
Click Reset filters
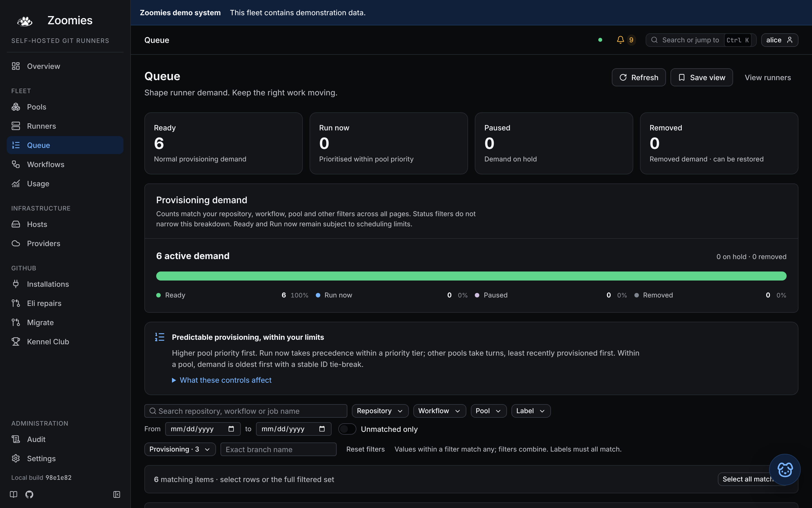click(x=365, y=449)
